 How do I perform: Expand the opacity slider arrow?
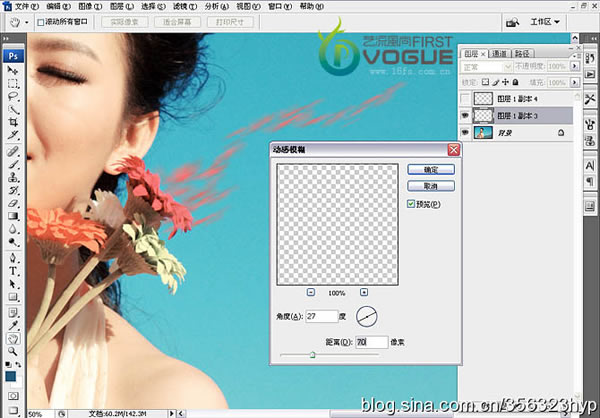point(574,66)
